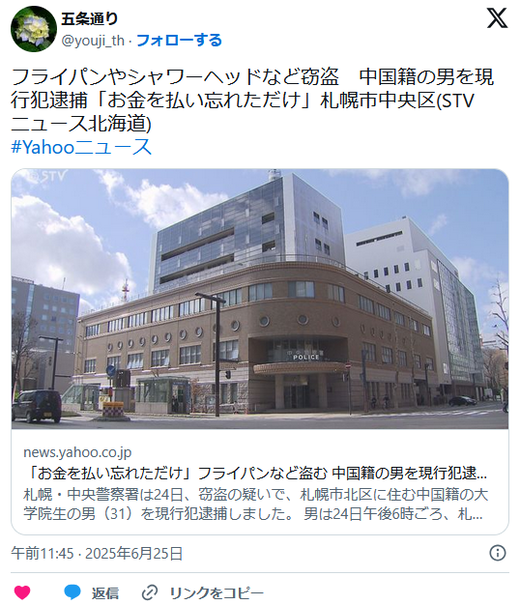This screenshot has height=605, width=520.
Task: Open the news.yahoo.co.jp domain link
Action: point(77,452)
